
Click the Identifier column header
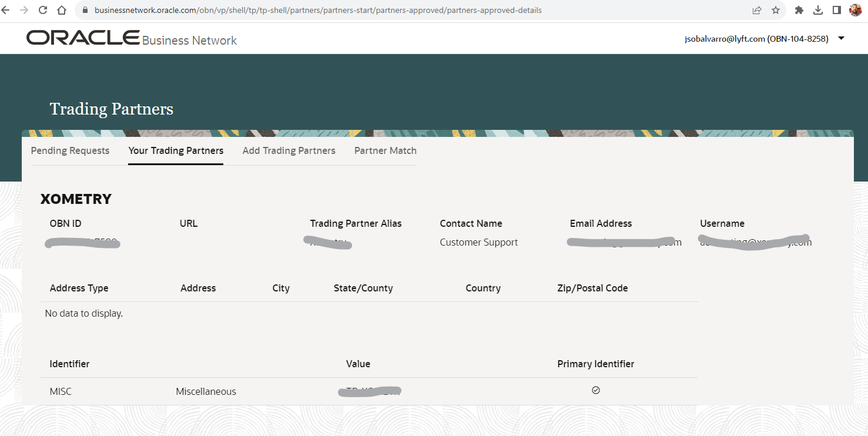tap(69, 364)
